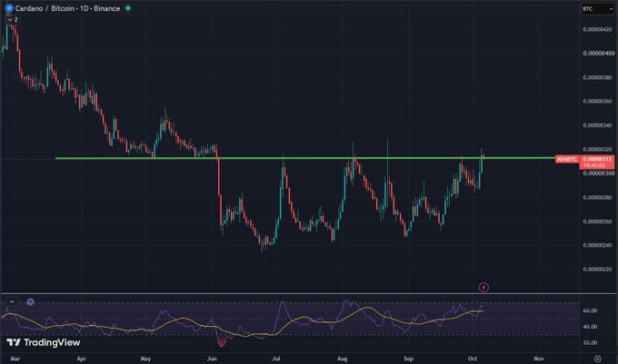Click the Apr label on time axis
This screenshot has width=618, height=364.
coord(81,359)
